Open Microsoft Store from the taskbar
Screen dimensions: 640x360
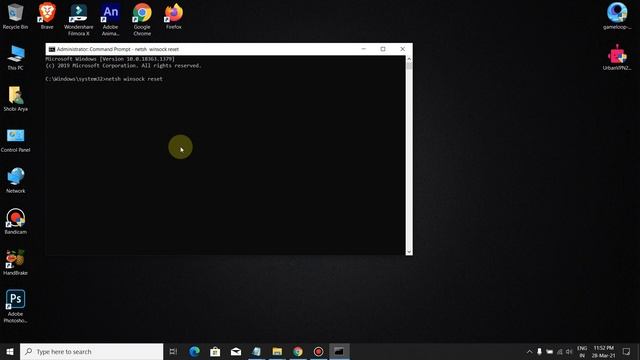215,351
